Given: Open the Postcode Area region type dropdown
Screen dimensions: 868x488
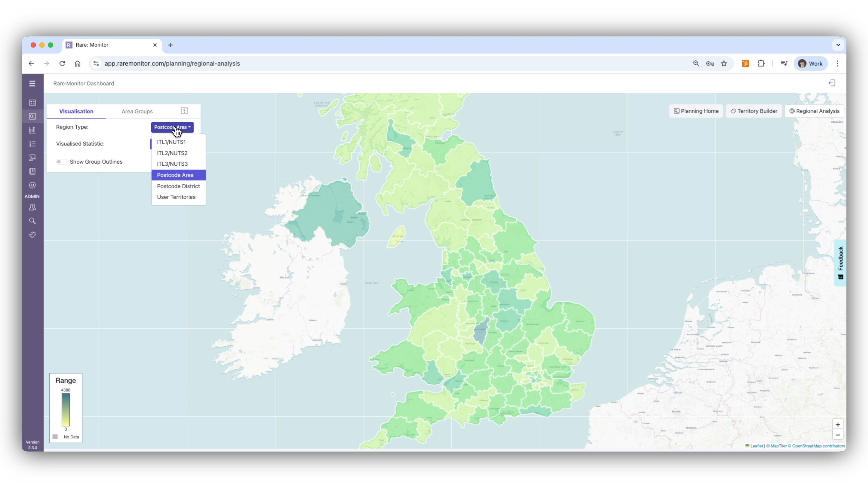Looking at the screenshot, I should click(x=172, y=127).
